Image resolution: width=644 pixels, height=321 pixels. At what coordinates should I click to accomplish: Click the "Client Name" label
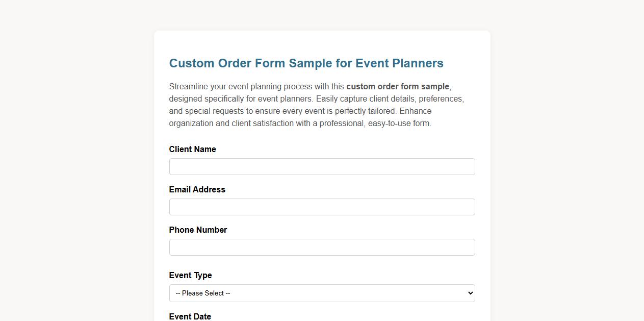[192, 149]
